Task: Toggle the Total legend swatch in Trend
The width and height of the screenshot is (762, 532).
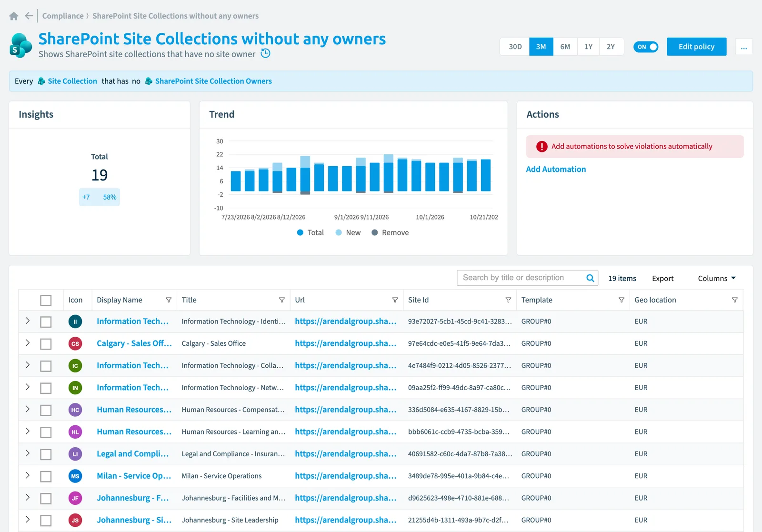Action: click(300, 232)
